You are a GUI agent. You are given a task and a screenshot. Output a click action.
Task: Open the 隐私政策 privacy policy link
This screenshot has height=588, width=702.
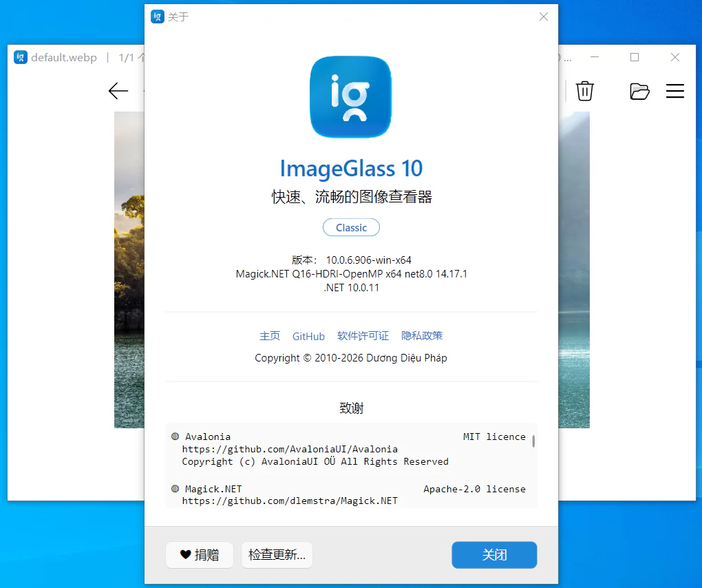click(422, 336)
